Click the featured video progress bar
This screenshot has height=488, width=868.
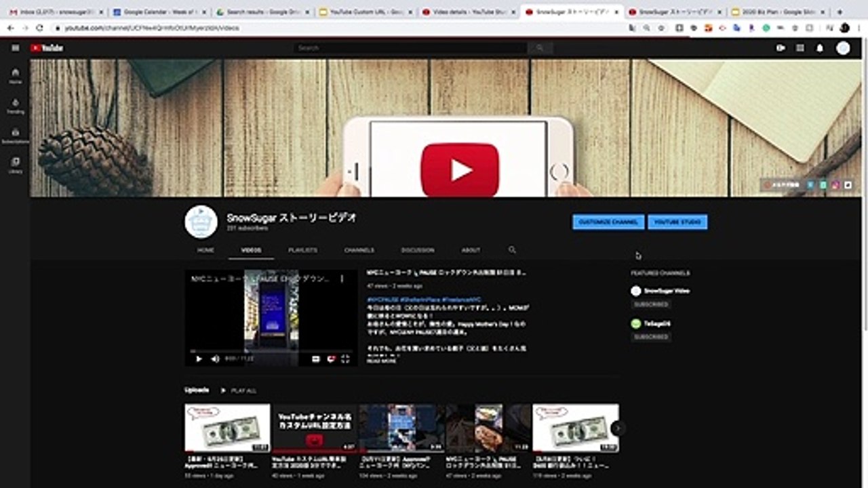pos(271,351)
